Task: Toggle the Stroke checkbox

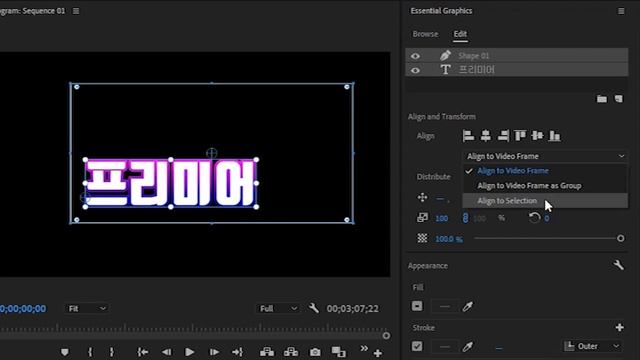Action: (x=417, y=347)
